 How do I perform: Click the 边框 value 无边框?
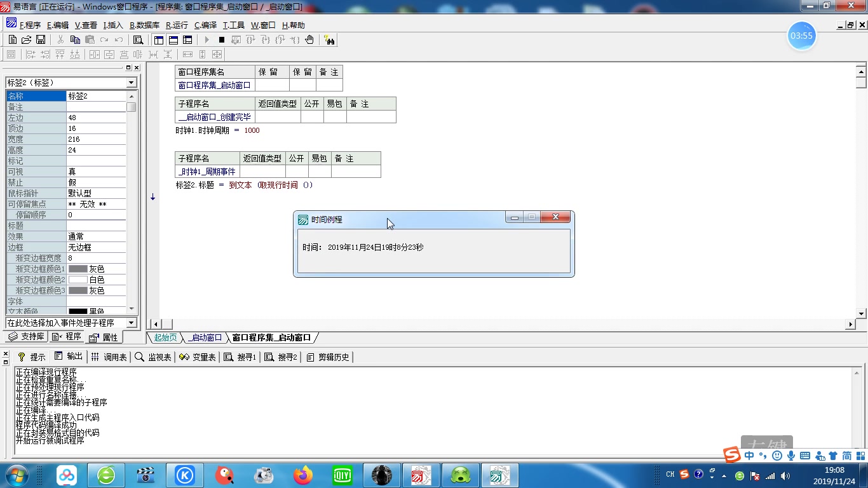tap(97, 247)
